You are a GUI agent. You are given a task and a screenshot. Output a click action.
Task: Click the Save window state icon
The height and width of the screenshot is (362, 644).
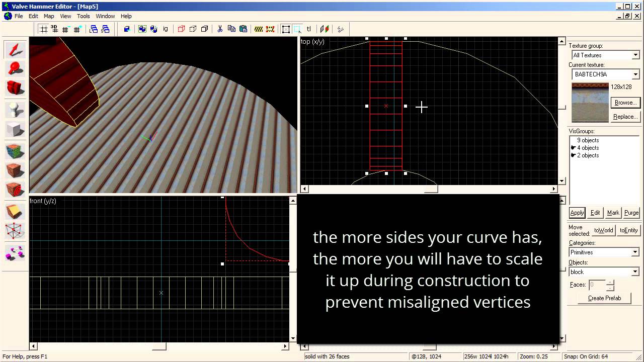[105, 29]
